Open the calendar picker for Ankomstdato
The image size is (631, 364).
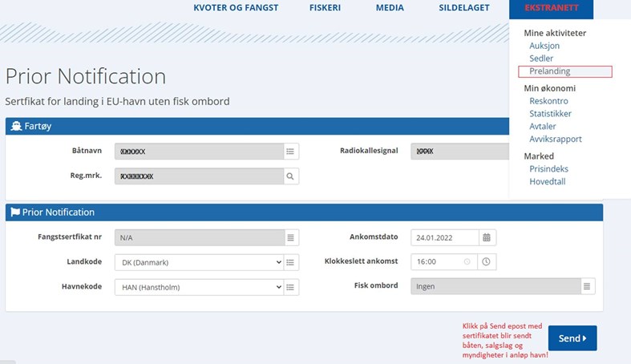pyautogui.click(x=486, y=237)
